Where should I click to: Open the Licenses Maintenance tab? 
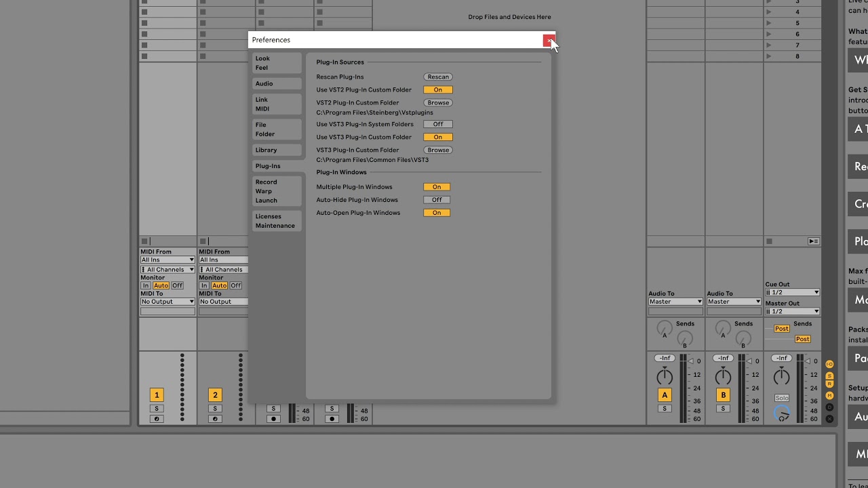277,221
